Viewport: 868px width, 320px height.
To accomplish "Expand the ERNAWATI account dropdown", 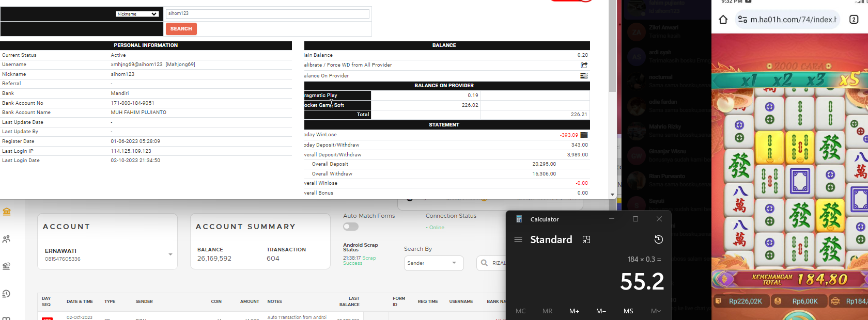I will click(x=170, y=254).
